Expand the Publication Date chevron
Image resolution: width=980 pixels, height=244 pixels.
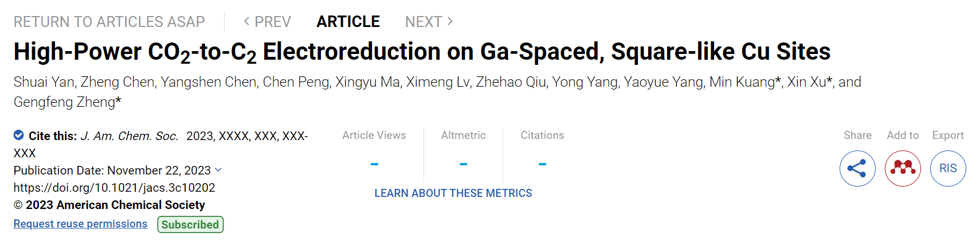[x=218, y=170]
